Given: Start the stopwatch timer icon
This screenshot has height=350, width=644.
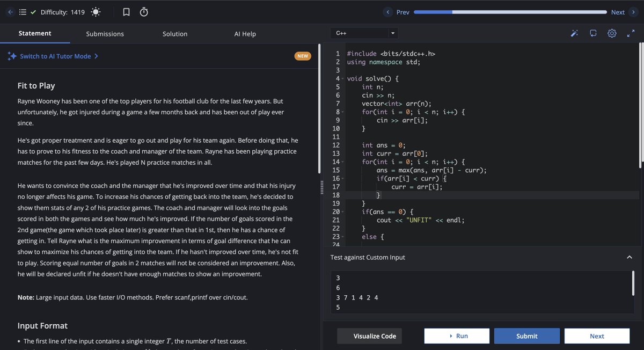Looking at the screenshot, I should pyautogui.click(x=144, y=12).
